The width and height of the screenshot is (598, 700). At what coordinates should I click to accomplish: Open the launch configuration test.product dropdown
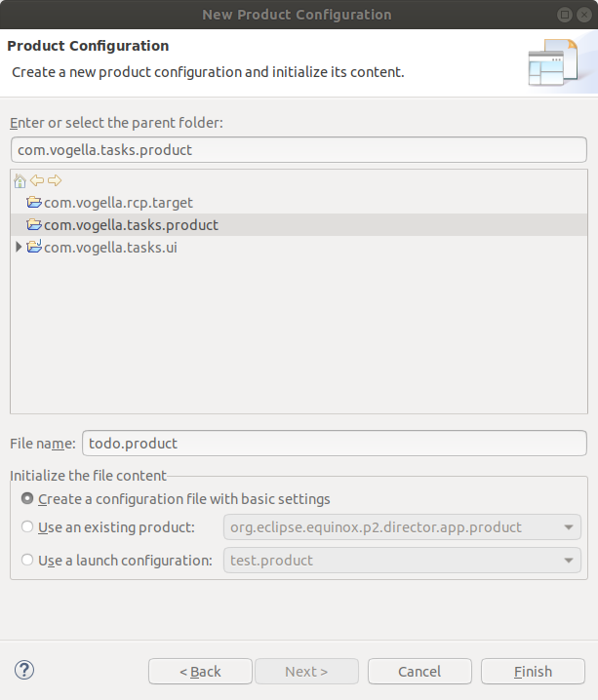point(402,561)
